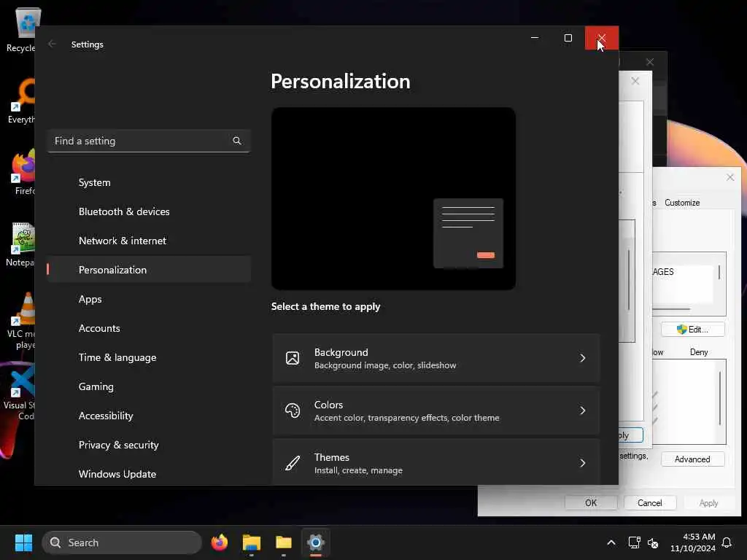Screen dimensions: 747x560
Task: Open Gaming settings
Action: point(149,386)
